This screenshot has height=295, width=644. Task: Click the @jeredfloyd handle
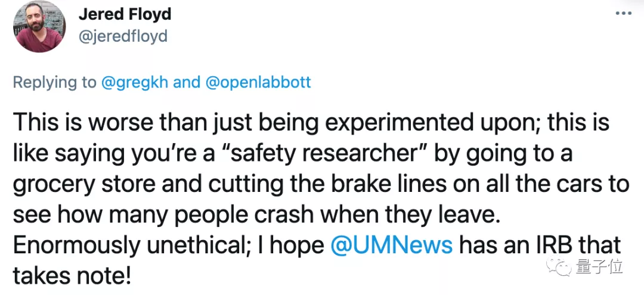[123, 36]
